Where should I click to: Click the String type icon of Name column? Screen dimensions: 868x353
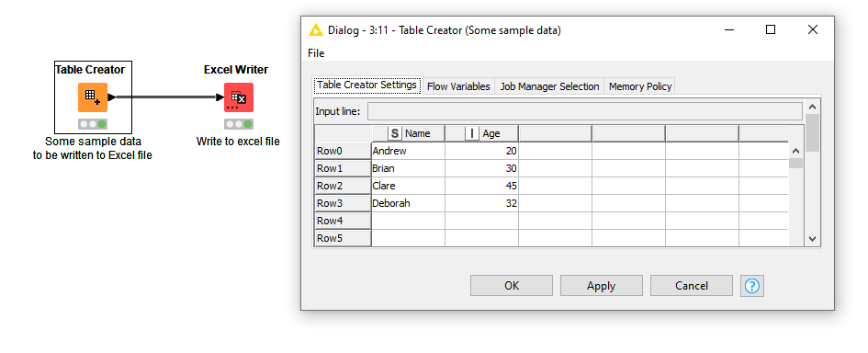pos(395,133)
